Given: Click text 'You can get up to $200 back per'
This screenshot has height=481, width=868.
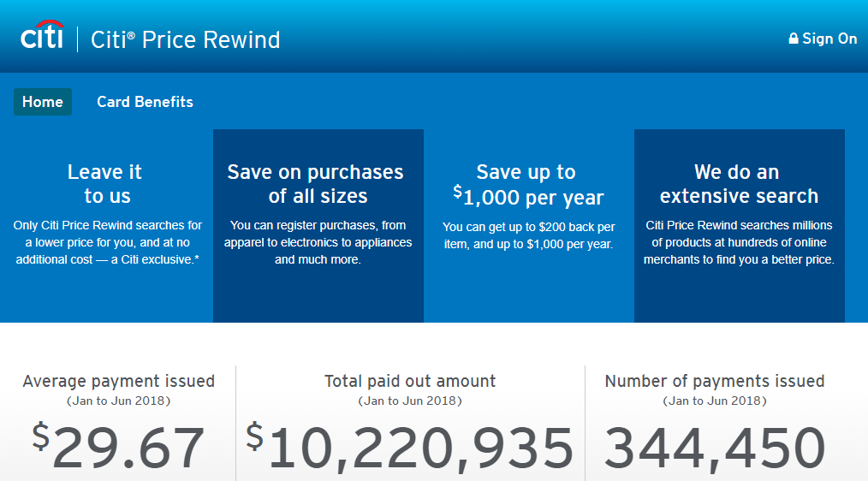Looking at the screenshot, I should (x=529, y=227).
